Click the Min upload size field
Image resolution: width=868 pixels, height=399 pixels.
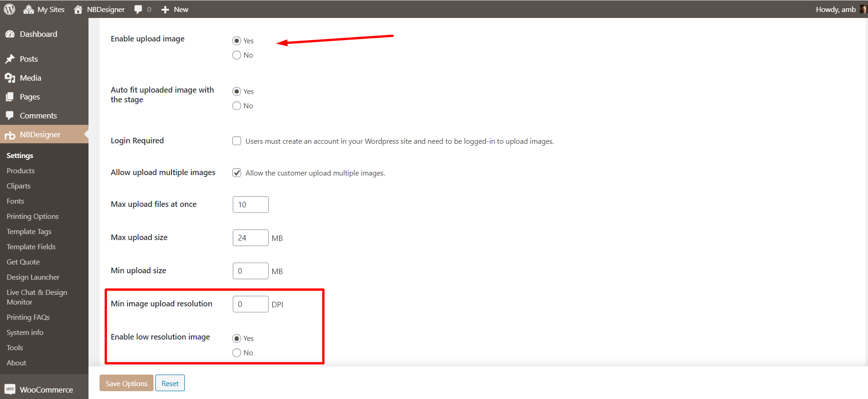251,271
